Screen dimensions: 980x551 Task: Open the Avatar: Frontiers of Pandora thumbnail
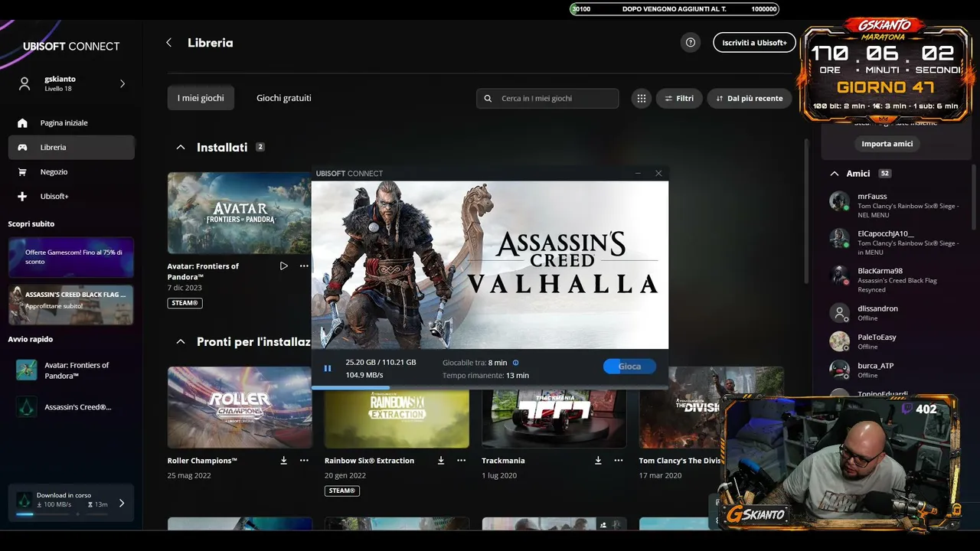click(x=240, y=213)
